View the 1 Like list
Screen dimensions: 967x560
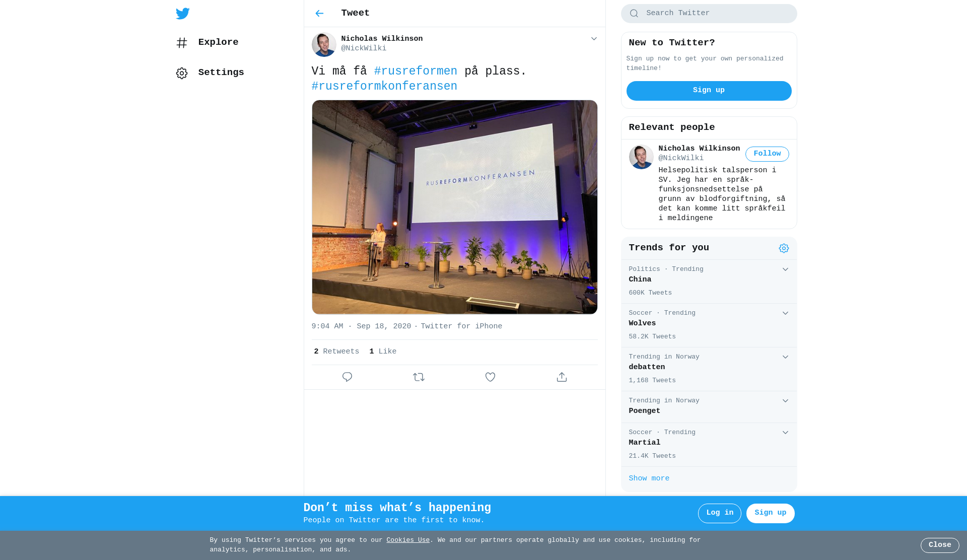tap(383, 352)
